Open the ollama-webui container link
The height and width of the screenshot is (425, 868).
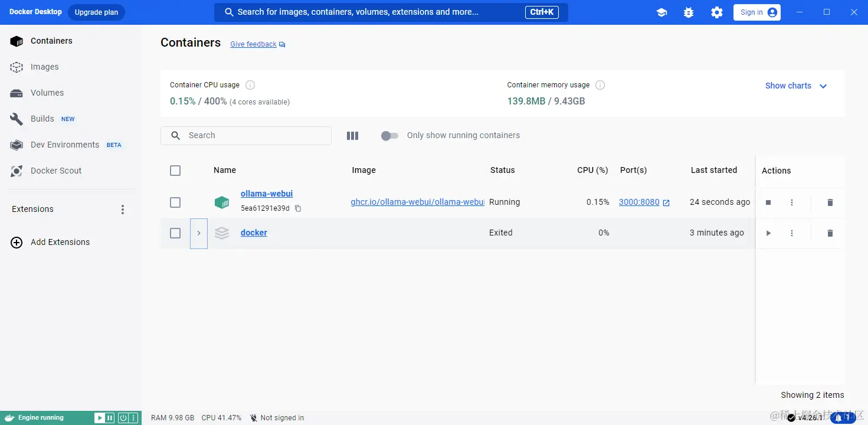[267, 194]
